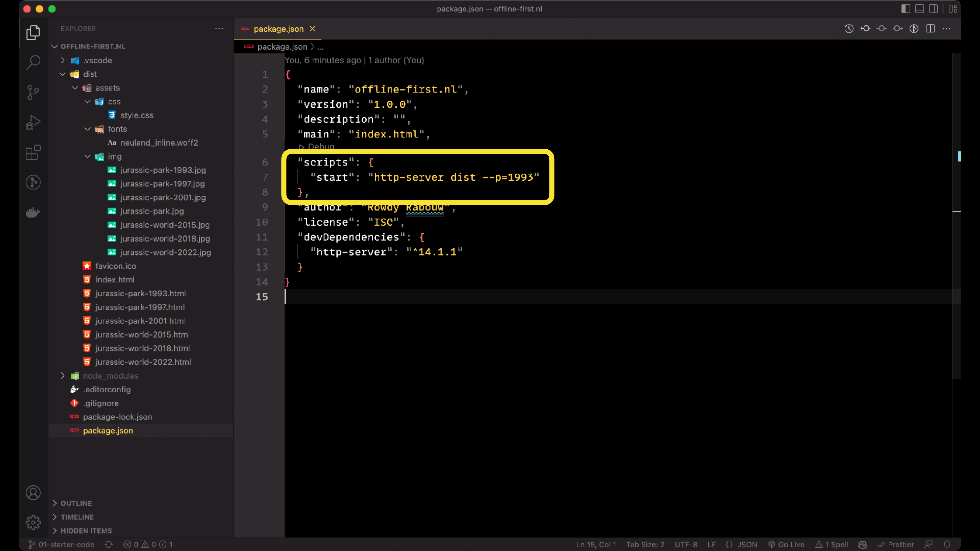Click Ln 15, Col 1 cursor position
Image resolution: width=980 pixels, height=551 pixels.
(x=596, y=544)
